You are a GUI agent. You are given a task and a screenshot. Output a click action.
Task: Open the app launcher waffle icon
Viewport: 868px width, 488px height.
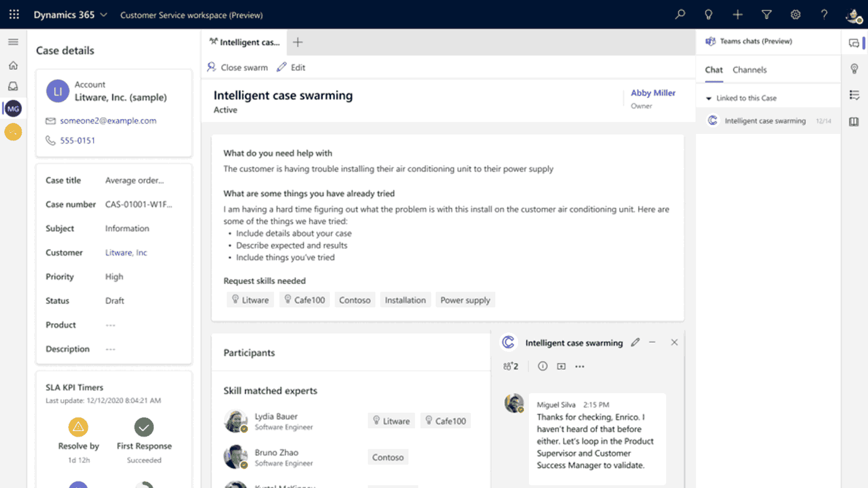(x=14, y=15)
